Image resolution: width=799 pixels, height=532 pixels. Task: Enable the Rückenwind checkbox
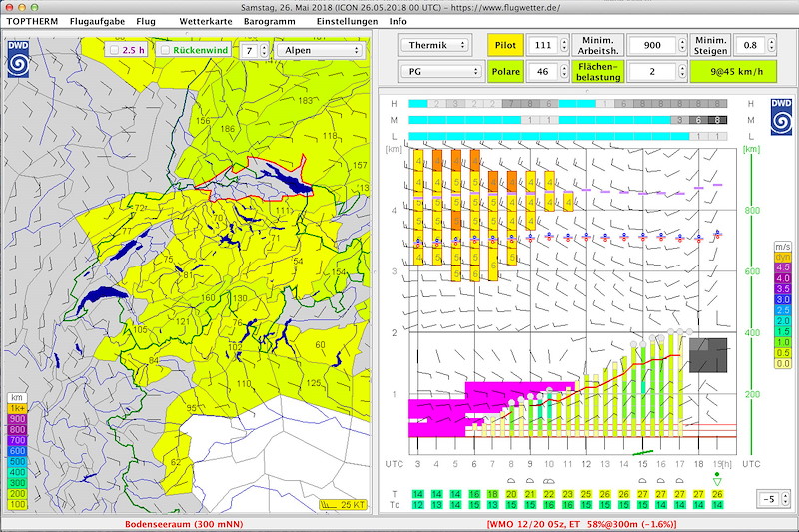[x=165, y=50]
